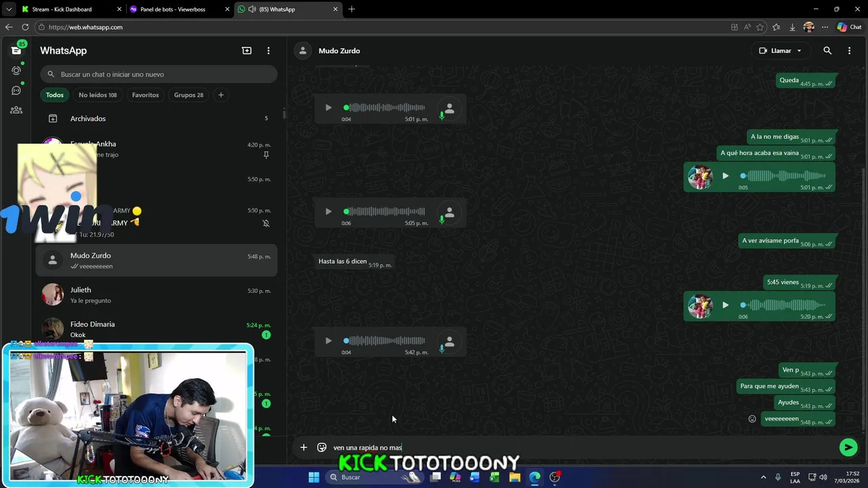The height and width of the screenshot is (488, 868).
Task: Play the sent 0:05 voice message
Action: tap(726, 176)
